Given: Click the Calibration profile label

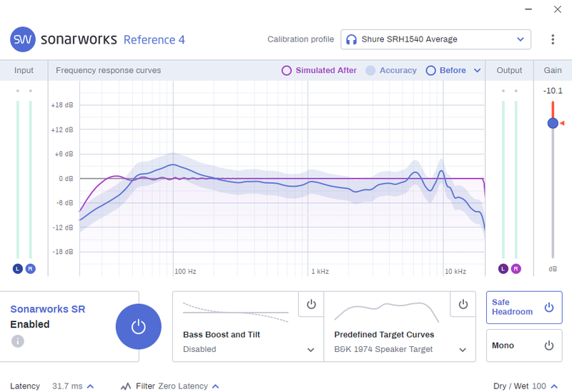Looking at the screenshot, I should point(300,39).
